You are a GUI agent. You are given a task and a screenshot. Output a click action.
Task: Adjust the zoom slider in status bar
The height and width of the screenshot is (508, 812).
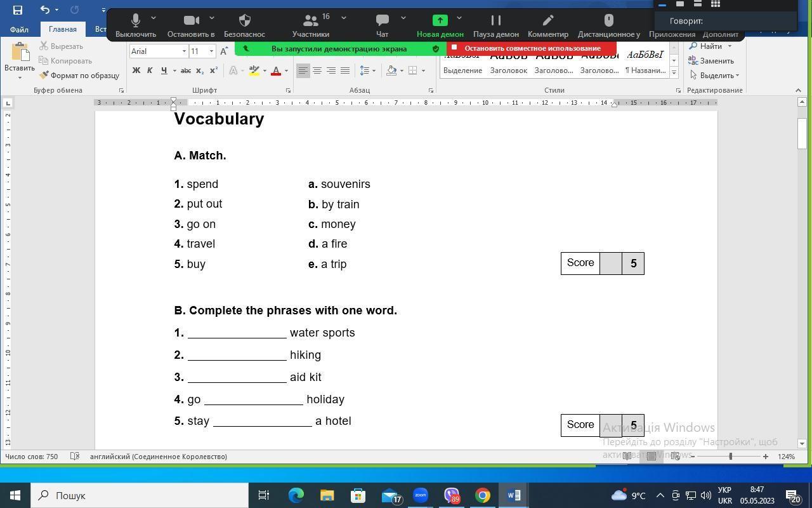coord(730,457)
